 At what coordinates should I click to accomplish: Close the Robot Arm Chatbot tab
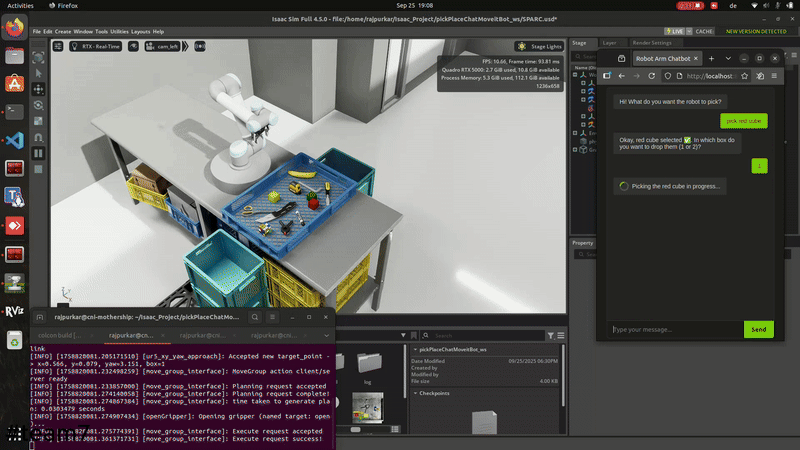click(x=695, y=59)
